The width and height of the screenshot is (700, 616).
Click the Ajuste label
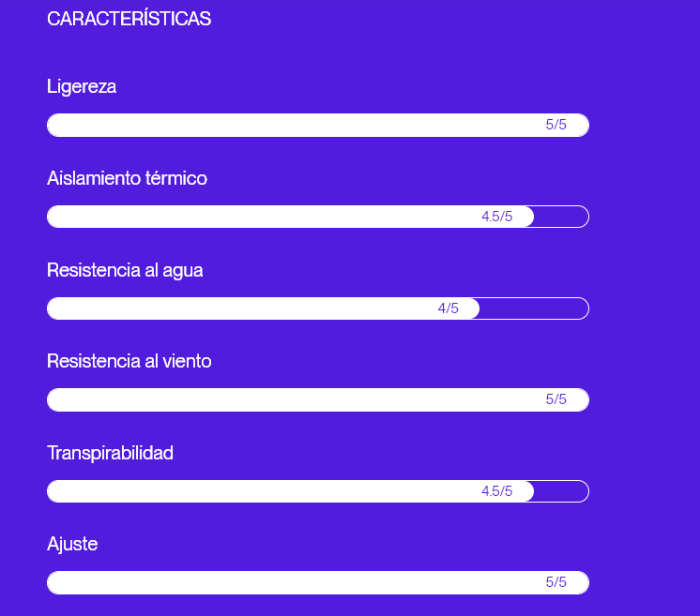[x=72, y=544]
